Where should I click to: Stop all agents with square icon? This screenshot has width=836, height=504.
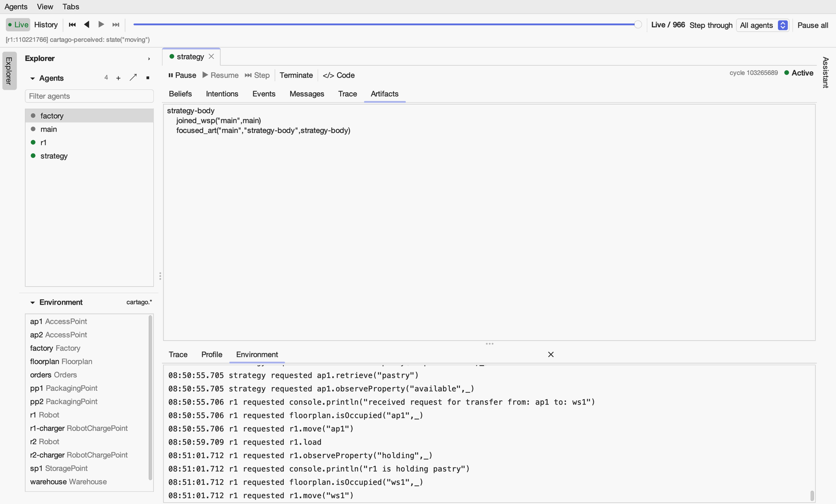(148, 78)
